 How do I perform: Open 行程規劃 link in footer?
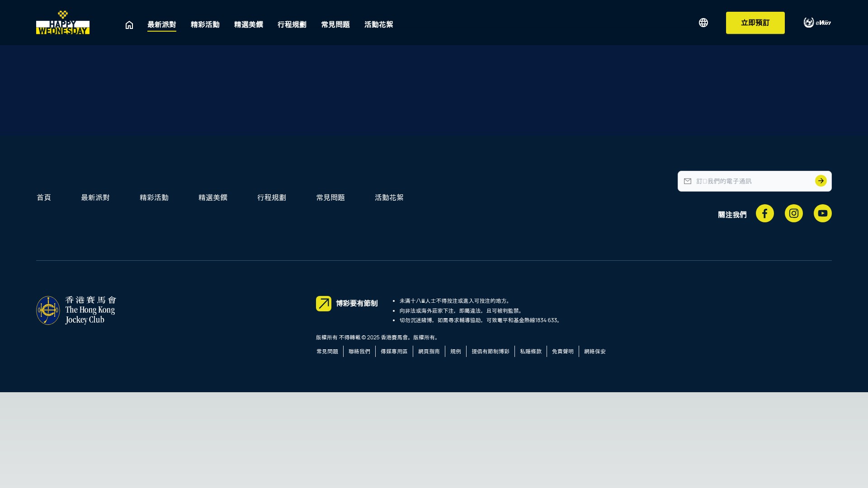point(272,197)
